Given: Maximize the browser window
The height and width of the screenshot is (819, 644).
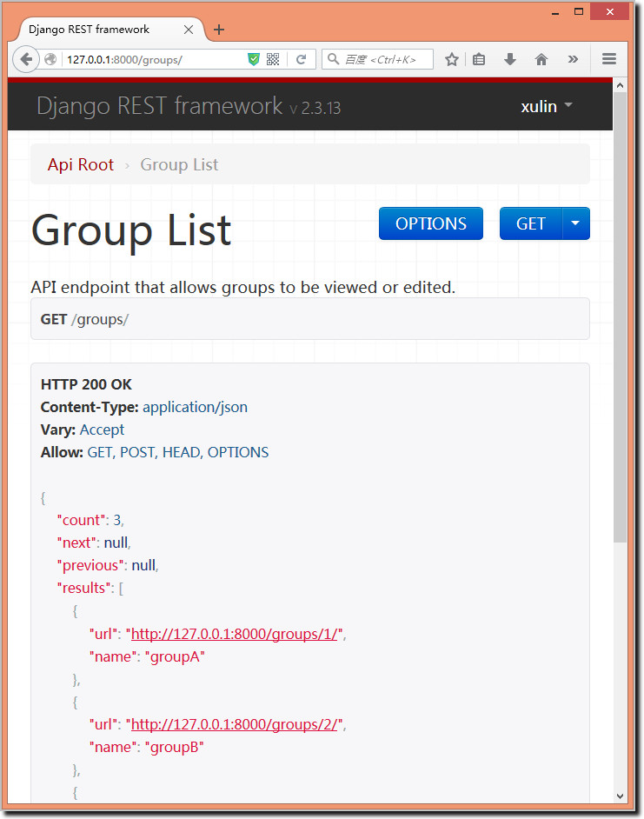Looking at the screenshot, I should point(579,11).
